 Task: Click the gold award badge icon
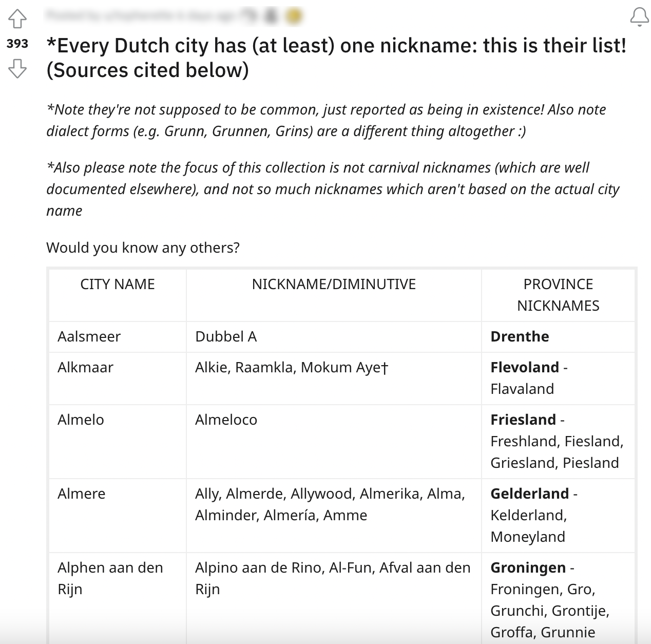click(x=294, y=17)
